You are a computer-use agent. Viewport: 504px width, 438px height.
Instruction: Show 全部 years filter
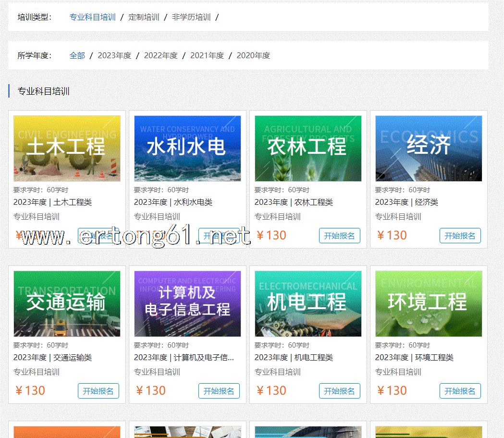click(77, 56)
